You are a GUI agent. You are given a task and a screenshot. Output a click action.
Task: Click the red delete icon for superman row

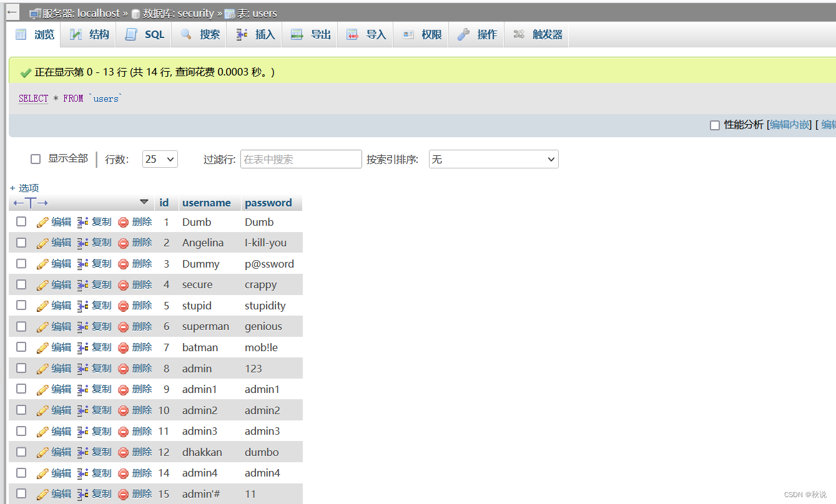tap(124, 327)
